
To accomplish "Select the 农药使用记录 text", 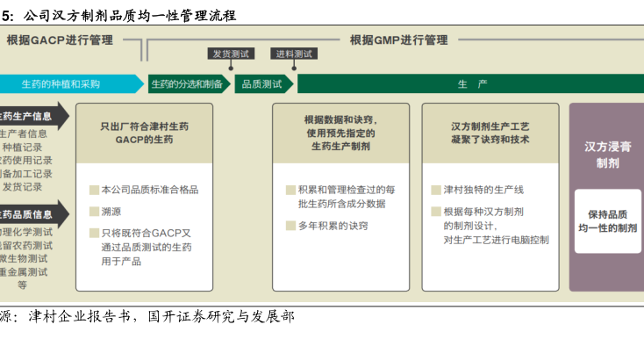I will coord(25,160).
